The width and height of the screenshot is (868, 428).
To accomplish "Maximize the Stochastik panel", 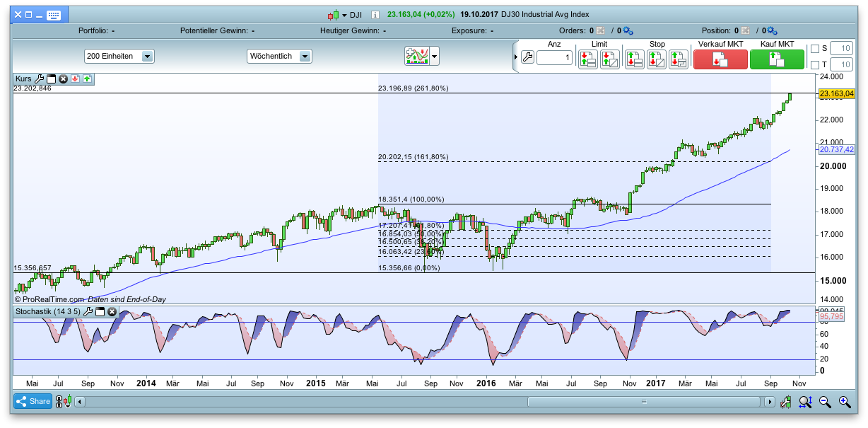I will 100,311.
